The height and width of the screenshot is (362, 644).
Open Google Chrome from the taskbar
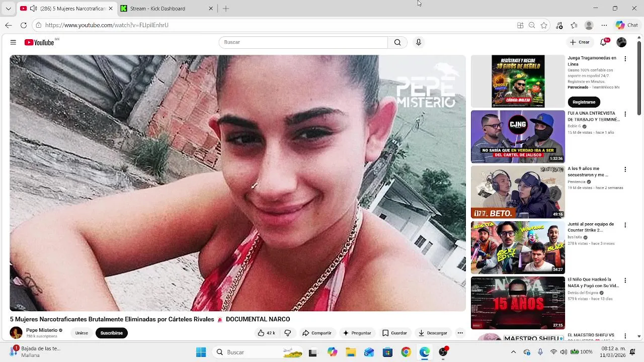(406, 352)
